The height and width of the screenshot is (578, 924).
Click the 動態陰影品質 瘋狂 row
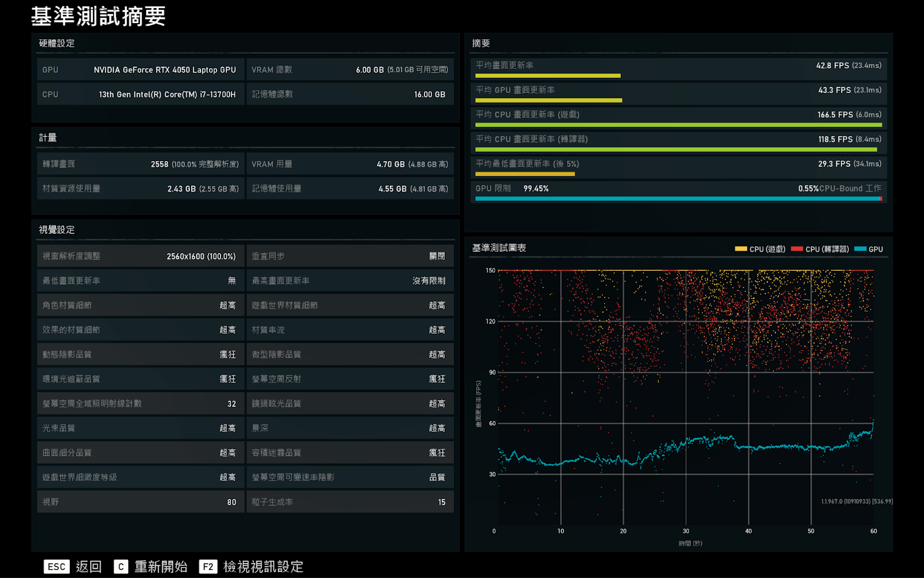pyautogui.click(x=140, y=355)
